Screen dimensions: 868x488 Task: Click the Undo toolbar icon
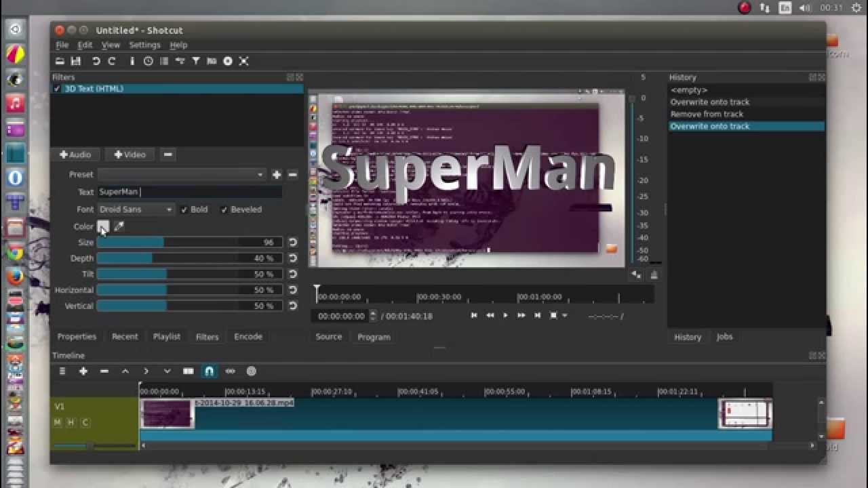[x=96, y=61]
